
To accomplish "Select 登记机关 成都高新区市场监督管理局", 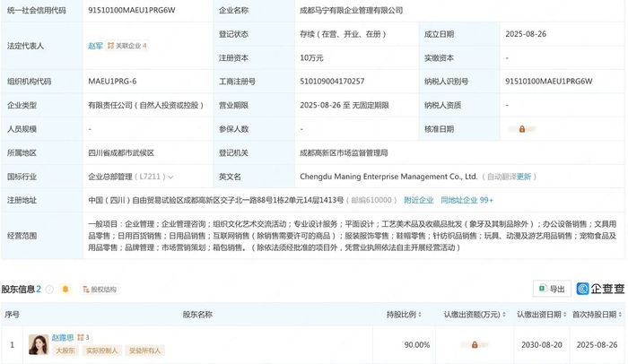I will pos(344,153).
